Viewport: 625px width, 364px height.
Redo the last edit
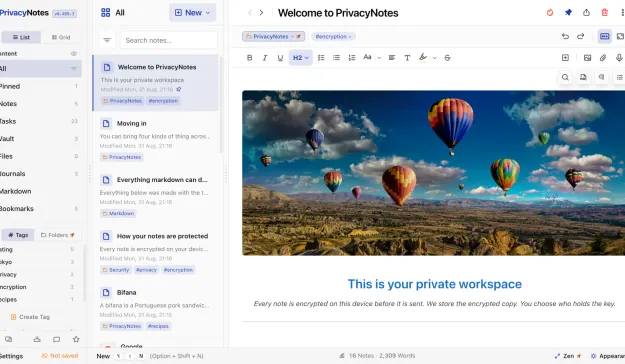coord(580,36)
